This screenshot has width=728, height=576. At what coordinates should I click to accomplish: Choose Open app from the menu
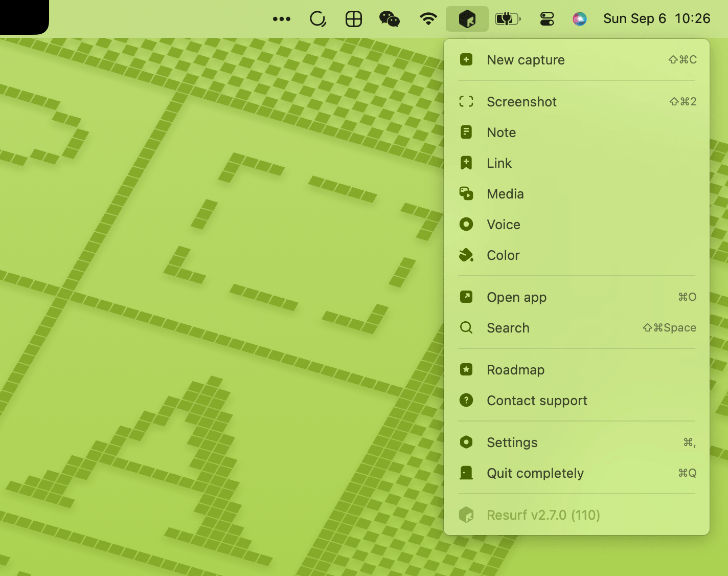577,297
